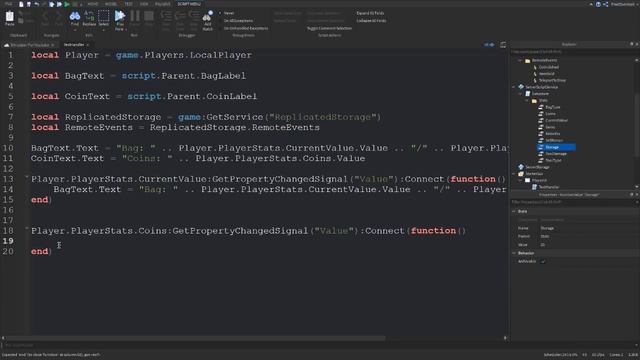This screenshot has width=640, height=360.
Task: Click Expand All Folds
Action: tap(370, 13)
